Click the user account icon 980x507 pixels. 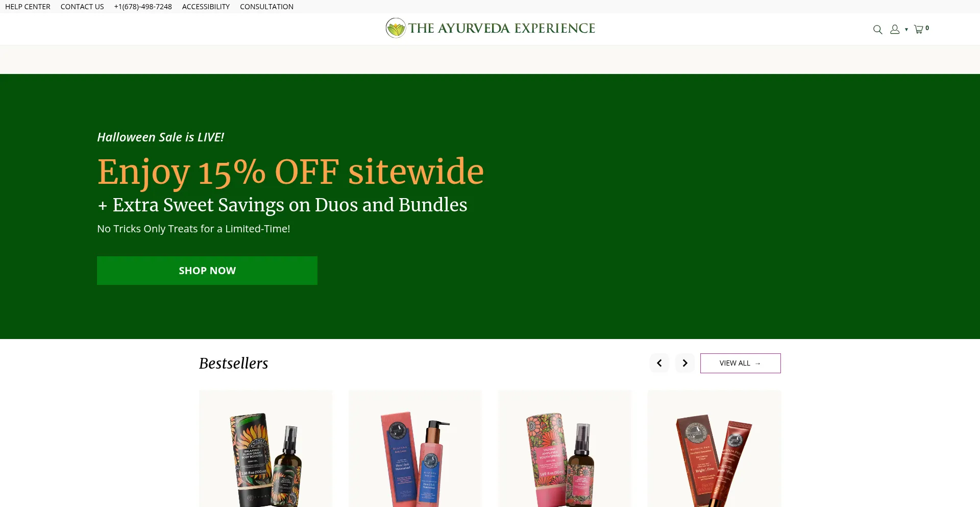click(x=895, y=30)
